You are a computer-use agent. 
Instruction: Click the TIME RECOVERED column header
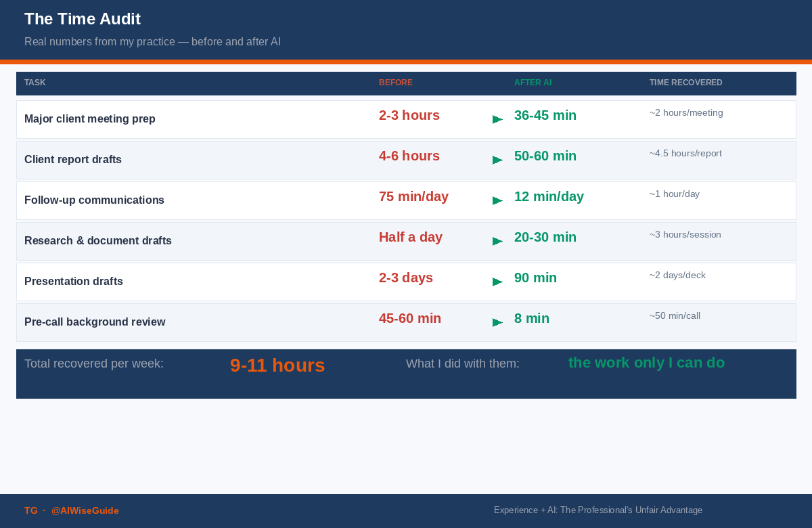(686, 83)
